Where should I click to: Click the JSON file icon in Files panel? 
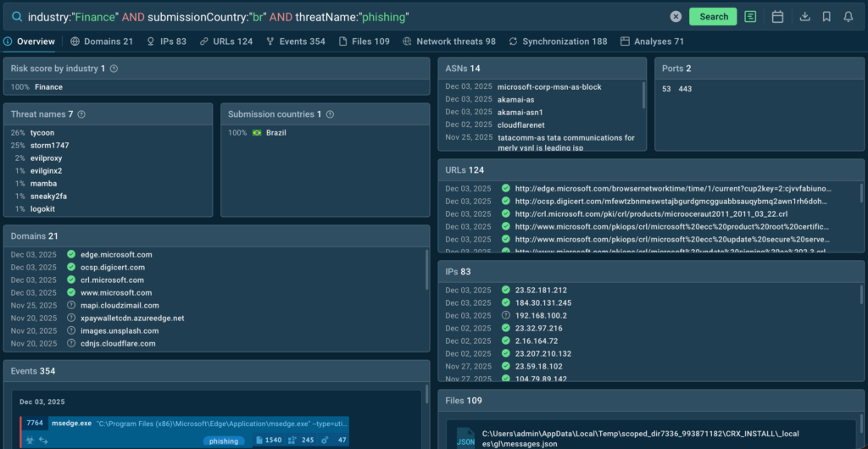tap(465, 436)
